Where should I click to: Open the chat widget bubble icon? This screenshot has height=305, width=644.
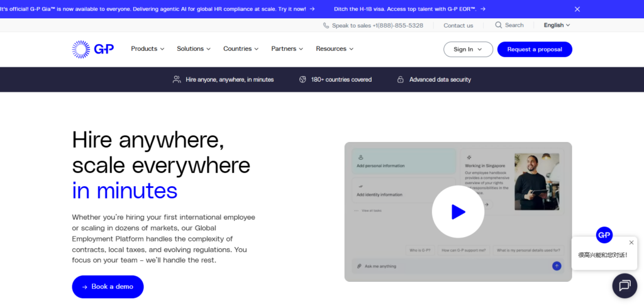point(625,286)
